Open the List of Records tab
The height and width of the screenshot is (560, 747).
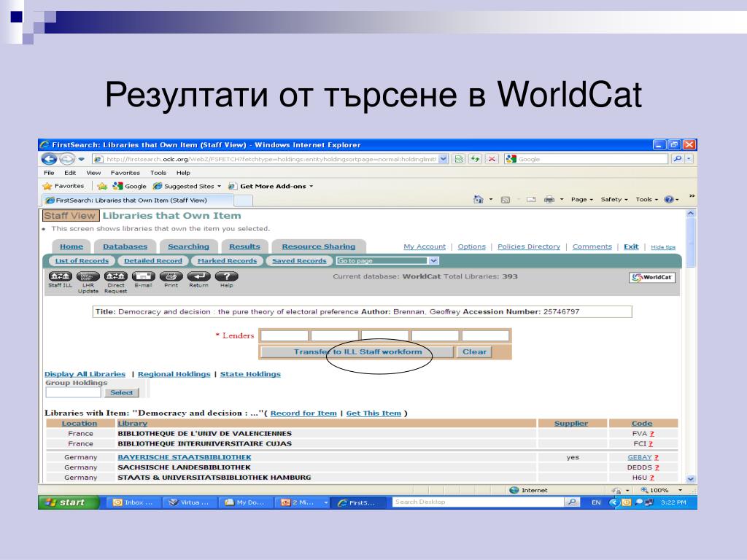82,260
